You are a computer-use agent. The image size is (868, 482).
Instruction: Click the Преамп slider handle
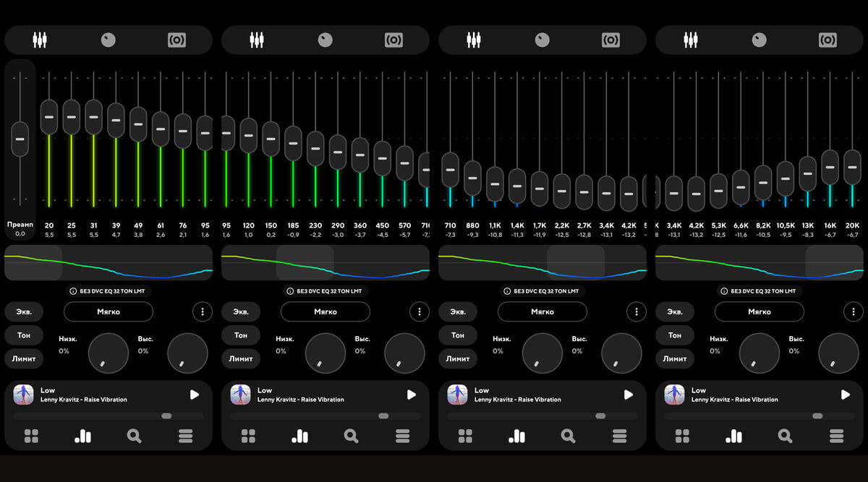click(20, 139)
